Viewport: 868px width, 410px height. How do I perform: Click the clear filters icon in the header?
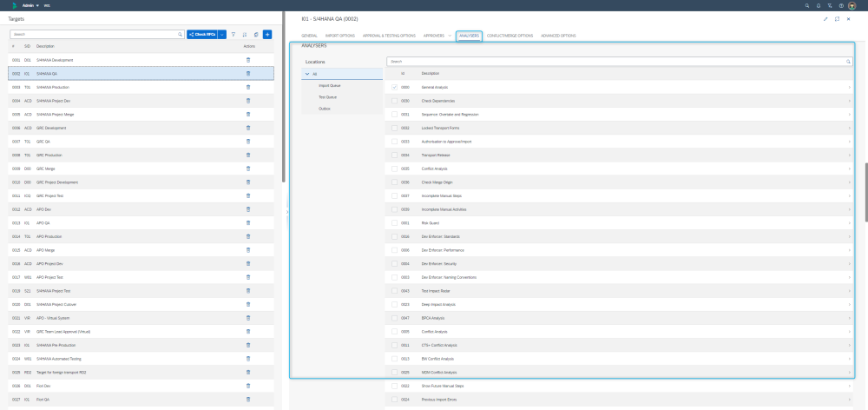[x=830, y=5]
